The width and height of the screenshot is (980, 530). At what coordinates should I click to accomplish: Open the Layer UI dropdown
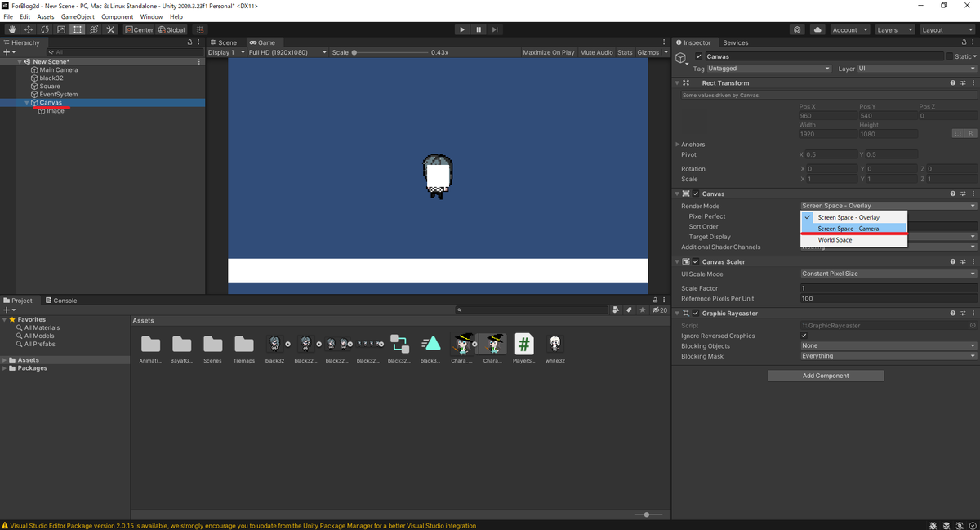tap(916, 69)
